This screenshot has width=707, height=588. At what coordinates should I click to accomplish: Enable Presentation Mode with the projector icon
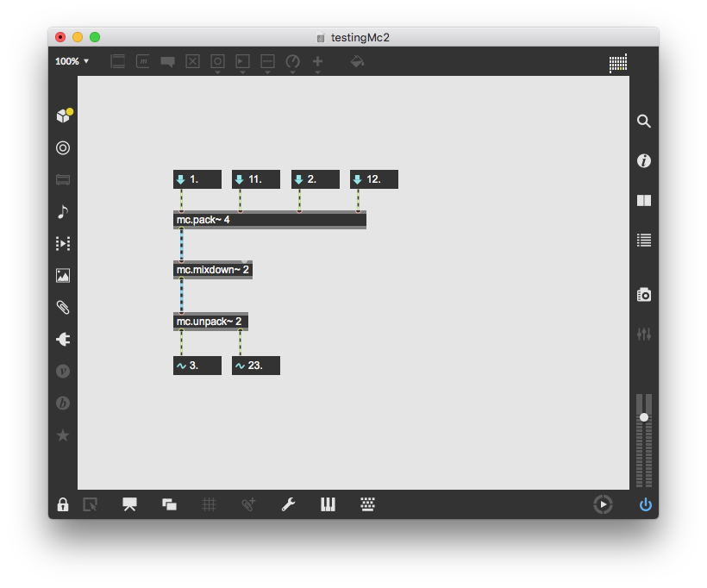[129, 504]
